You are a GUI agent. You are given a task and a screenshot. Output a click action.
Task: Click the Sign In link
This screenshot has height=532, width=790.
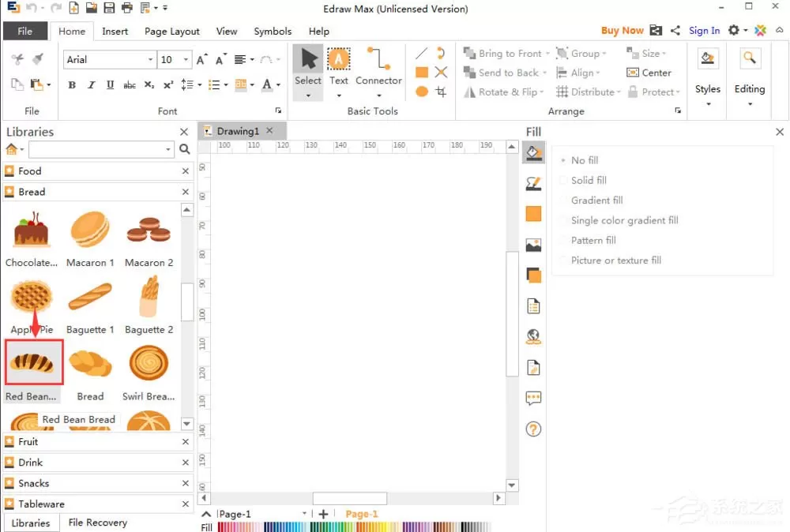704,31
